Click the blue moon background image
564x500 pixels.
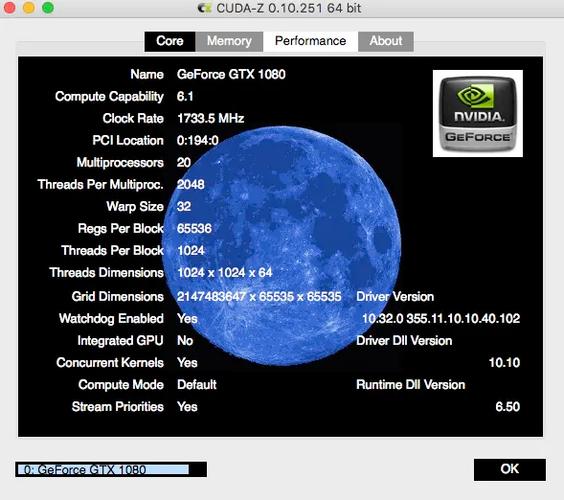(281, 245)
